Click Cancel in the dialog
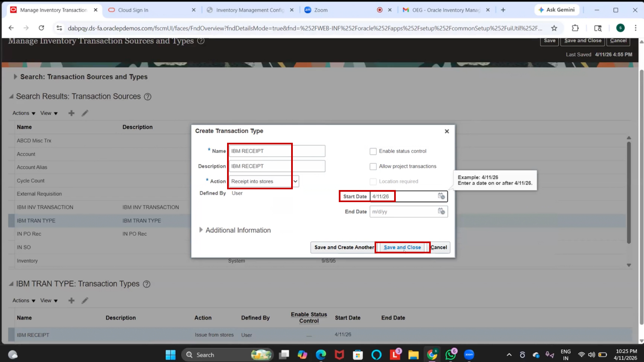This screenshot has width=644, height=362. pos(438,247)
